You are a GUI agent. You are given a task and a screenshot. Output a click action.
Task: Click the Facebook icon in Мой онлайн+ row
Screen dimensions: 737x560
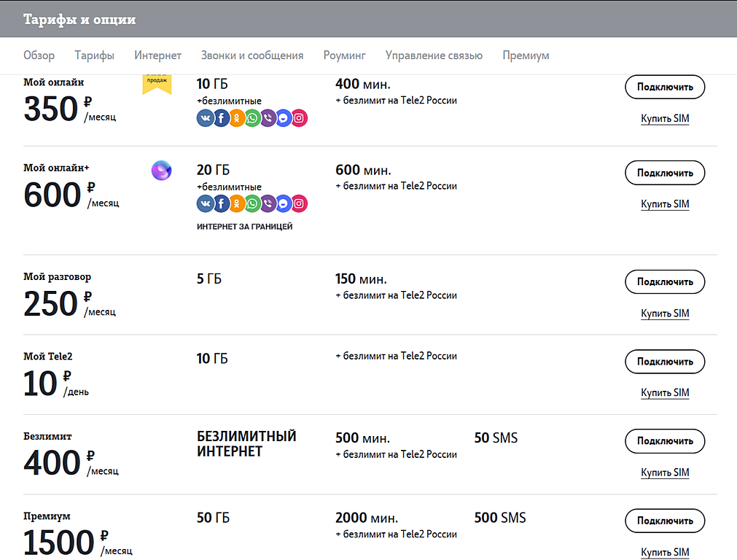tap(221, 203)
